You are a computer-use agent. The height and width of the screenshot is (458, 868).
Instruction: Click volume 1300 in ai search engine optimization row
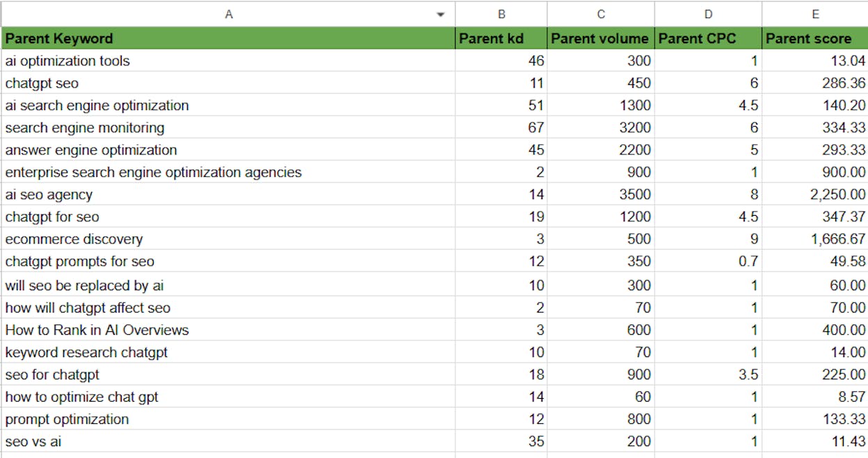pyautogui.click(x=601, y=105)
